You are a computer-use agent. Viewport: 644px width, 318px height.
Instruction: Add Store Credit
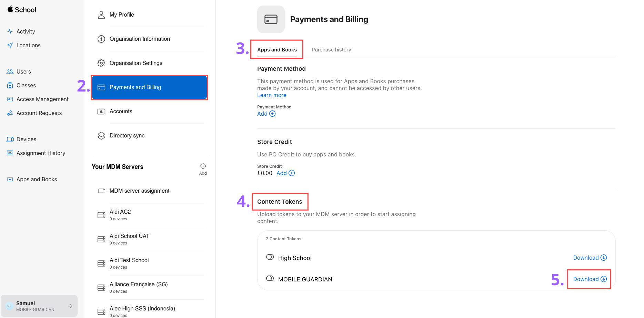285,173
